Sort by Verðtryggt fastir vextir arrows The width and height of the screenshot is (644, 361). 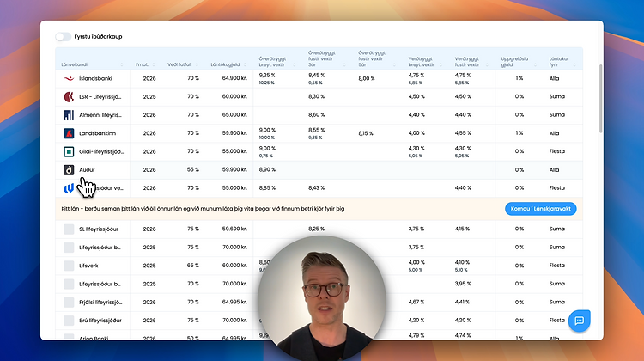pos(487,64)
